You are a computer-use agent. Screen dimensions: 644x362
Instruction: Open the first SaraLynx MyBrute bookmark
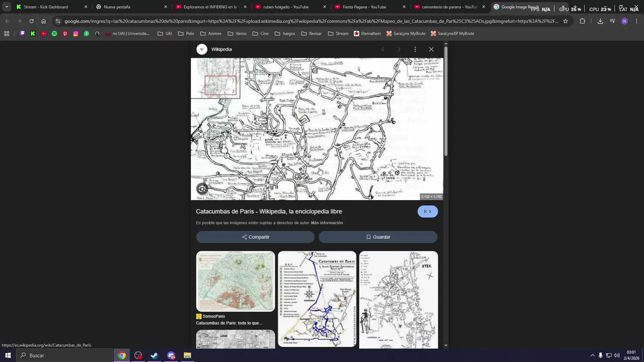[406, 33]
